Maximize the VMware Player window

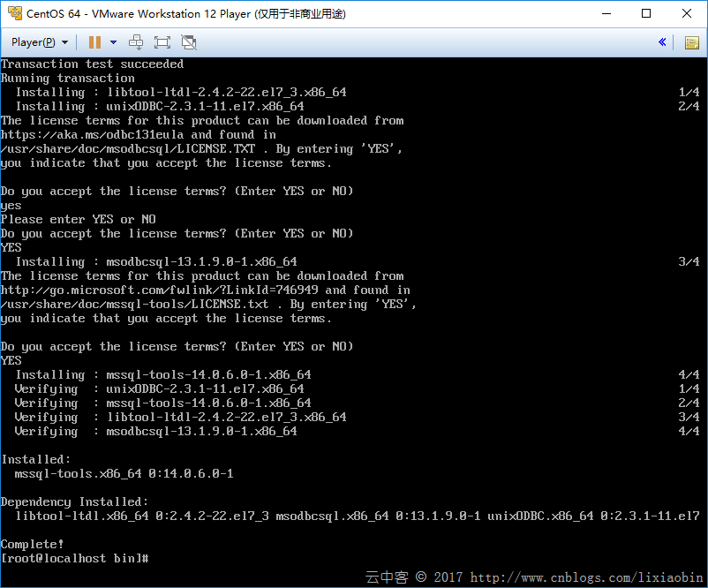pyautogui.click(x=646, y=13)
